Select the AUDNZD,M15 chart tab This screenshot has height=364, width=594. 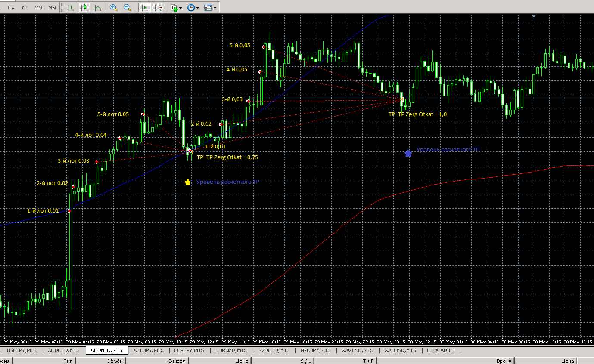click(x=106, y=350)
